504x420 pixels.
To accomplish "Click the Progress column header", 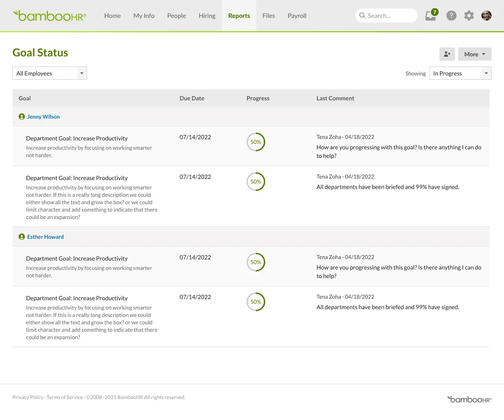I will pyautogui.click(x=258, y=98).
